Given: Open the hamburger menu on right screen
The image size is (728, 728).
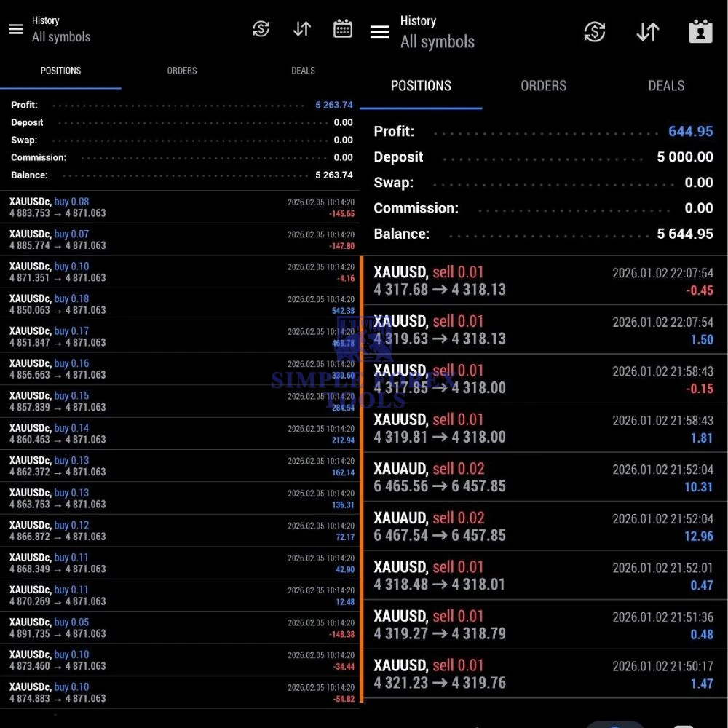Looking at the screenshot, I should click(379, 31).
